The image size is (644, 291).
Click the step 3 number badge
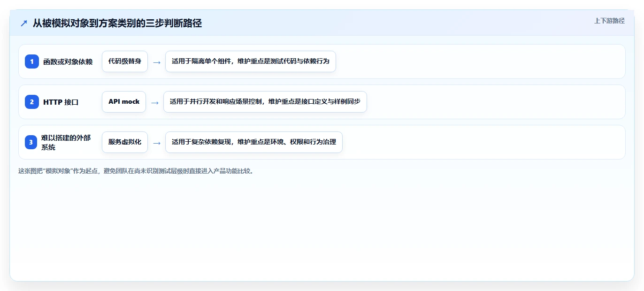pos(31,142)
